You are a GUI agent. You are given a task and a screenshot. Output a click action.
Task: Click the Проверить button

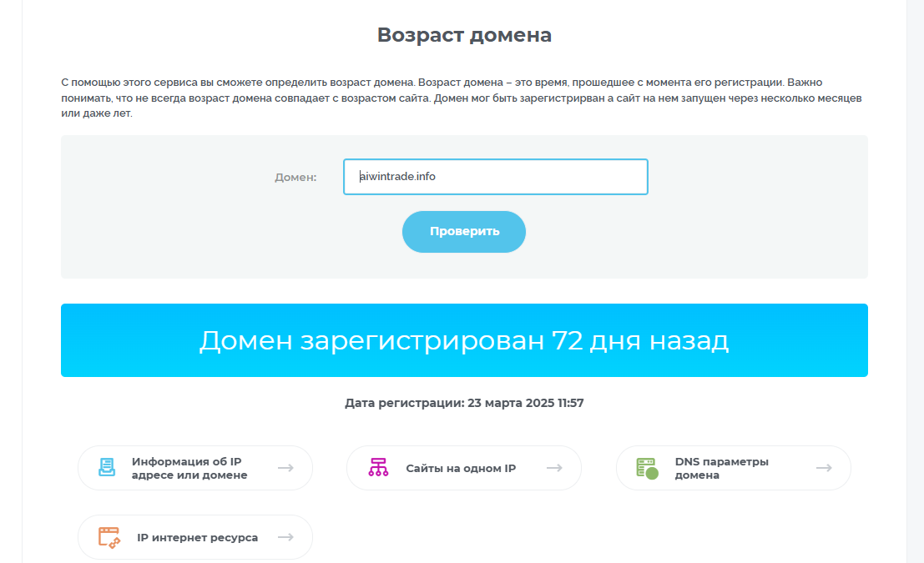pos(464,231)
